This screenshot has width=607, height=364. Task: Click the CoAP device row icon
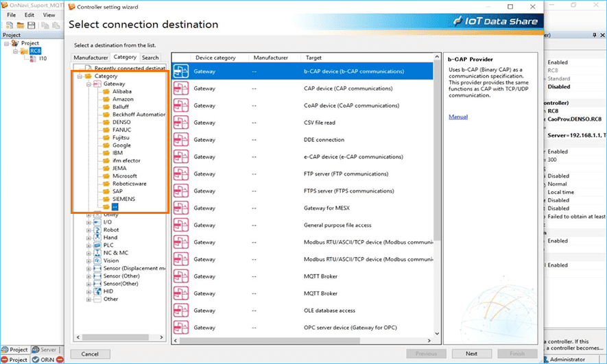(181, 105)
